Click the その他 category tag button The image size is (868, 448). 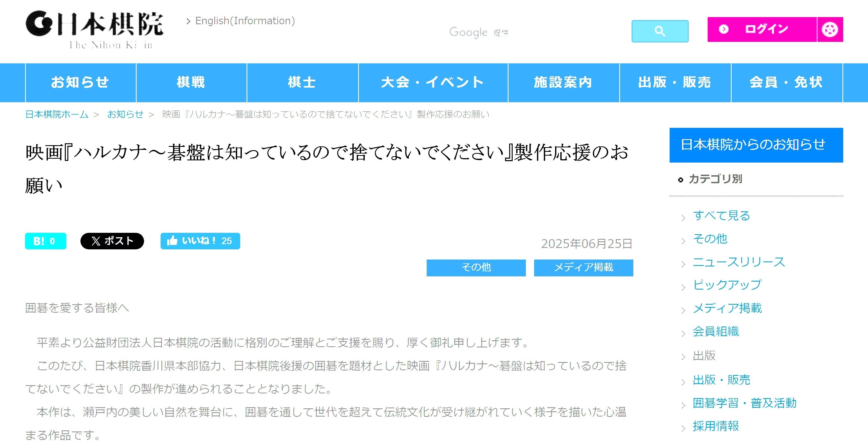click(x=476, y=268)
